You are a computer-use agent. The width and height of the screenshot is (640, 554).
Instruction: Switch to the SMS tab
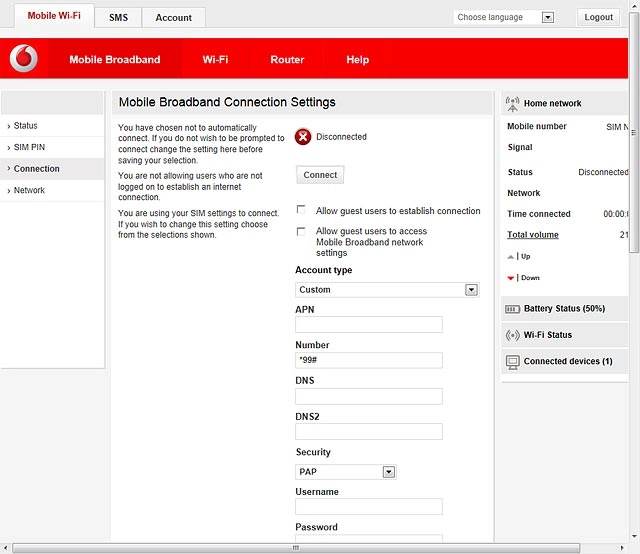point(118,18)
